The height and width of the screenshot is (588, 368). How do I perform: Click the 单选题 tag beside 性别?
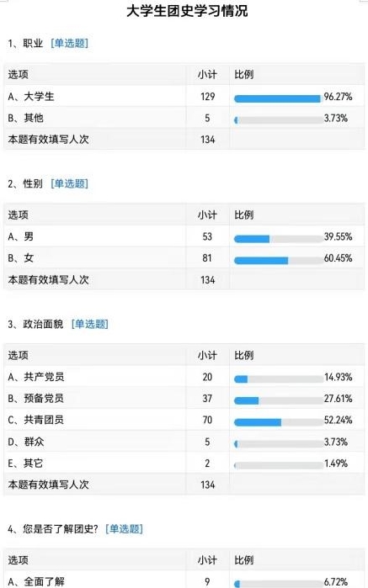(69, 183)
